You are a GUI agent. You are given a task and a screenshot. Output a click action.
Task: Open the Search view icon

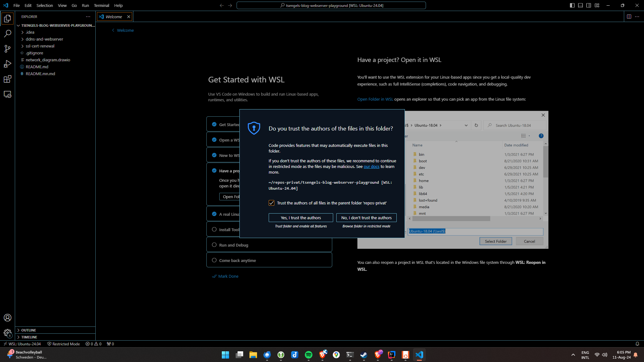[8, 33]
